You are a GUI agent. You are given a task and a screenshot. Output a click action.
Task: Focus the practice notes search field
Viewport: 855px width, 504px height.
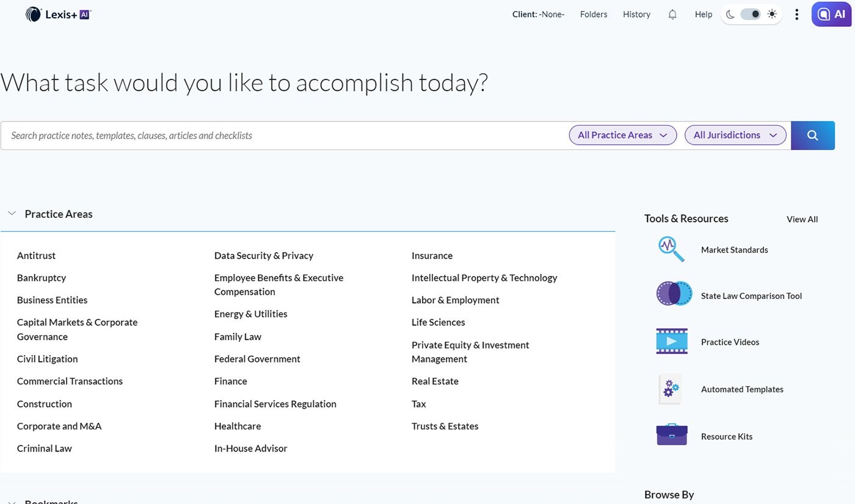(x=287, y=135)
